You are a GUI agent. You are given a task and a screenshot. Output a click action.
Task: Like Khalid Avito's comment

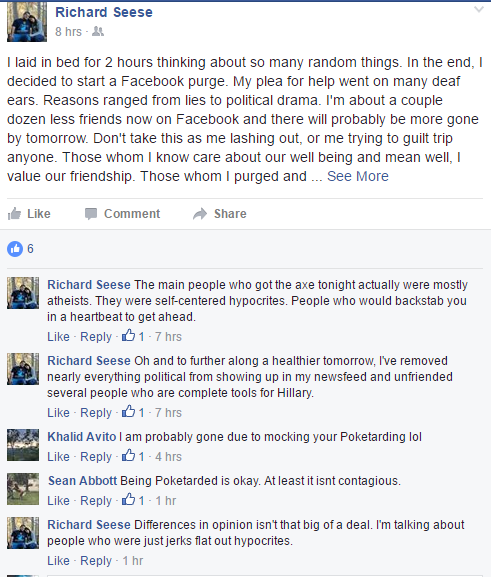58,457
